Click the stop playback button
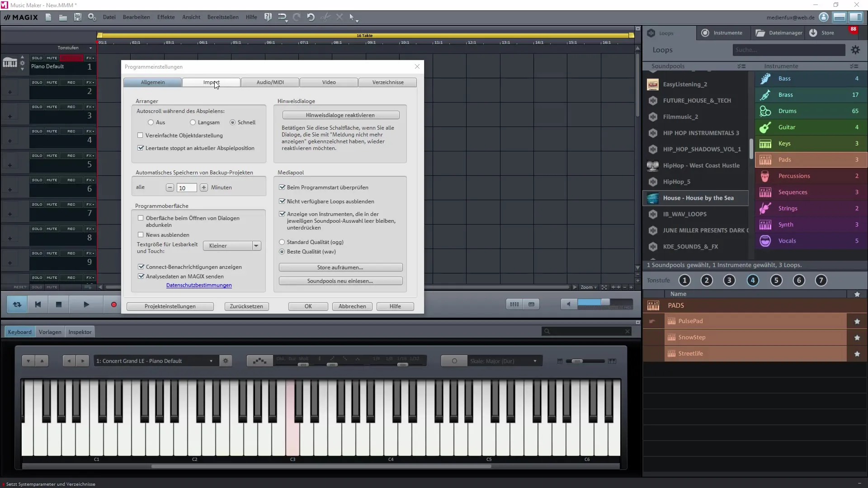This screenshot has height=488, width=868. 59,305
